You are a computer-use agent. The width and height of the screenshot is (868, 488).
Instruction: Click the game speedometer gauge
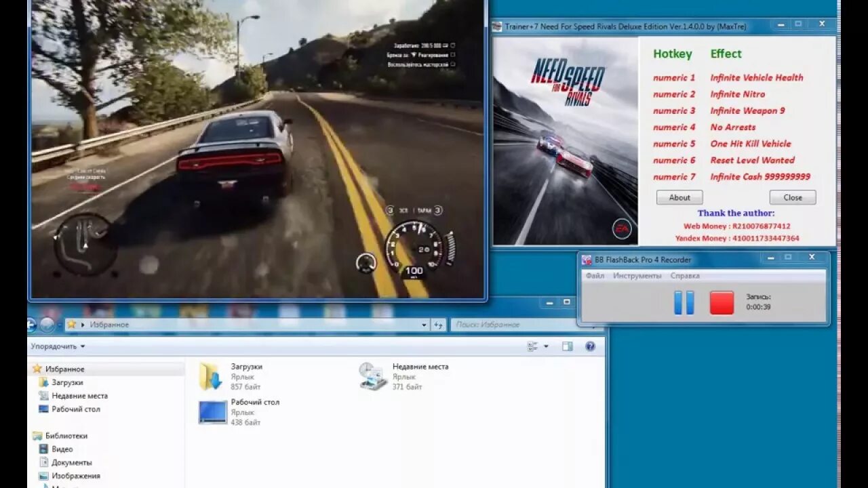click(414, 249)
